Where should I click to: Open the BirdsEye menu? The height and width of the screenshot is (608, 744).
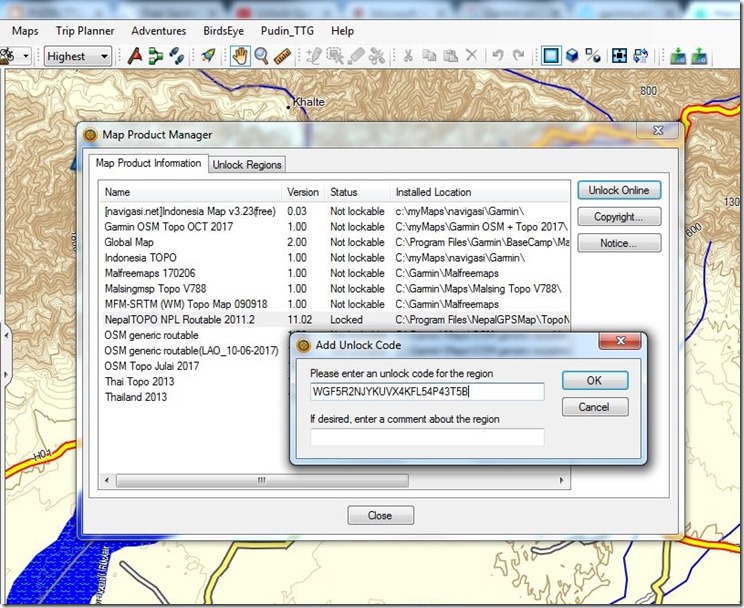(x=223, y=31)
